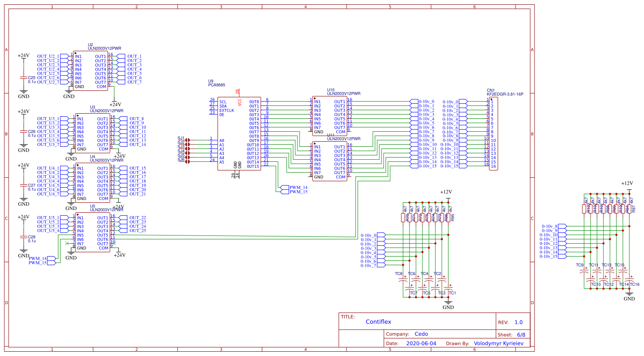This screenshot has width=644, height=356.
Task: Click the Contiflex title in the title block
Action: coord(378,322)
